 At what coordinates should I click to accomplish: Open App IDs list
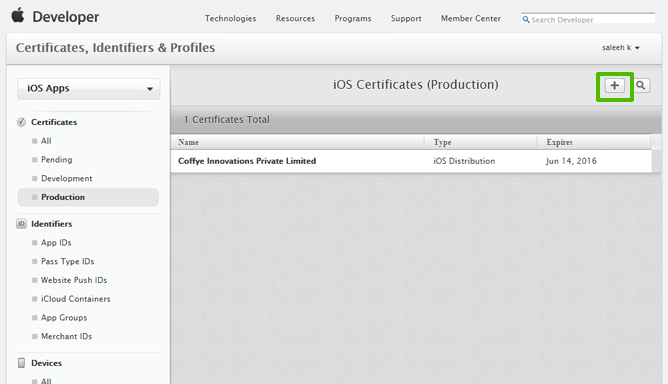[x=56, y=243]
